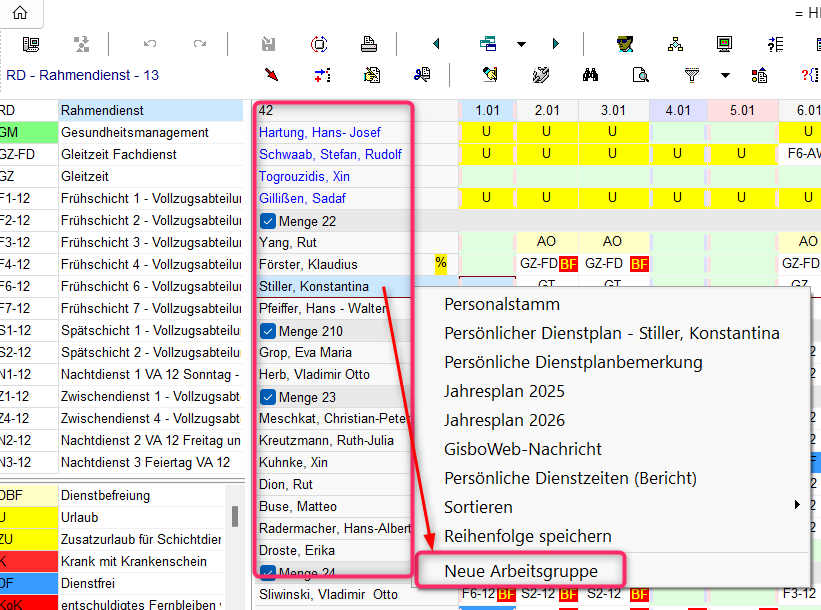
Task: Toggle the Menge 23 checkbox
Action: (x=268, y=397)
